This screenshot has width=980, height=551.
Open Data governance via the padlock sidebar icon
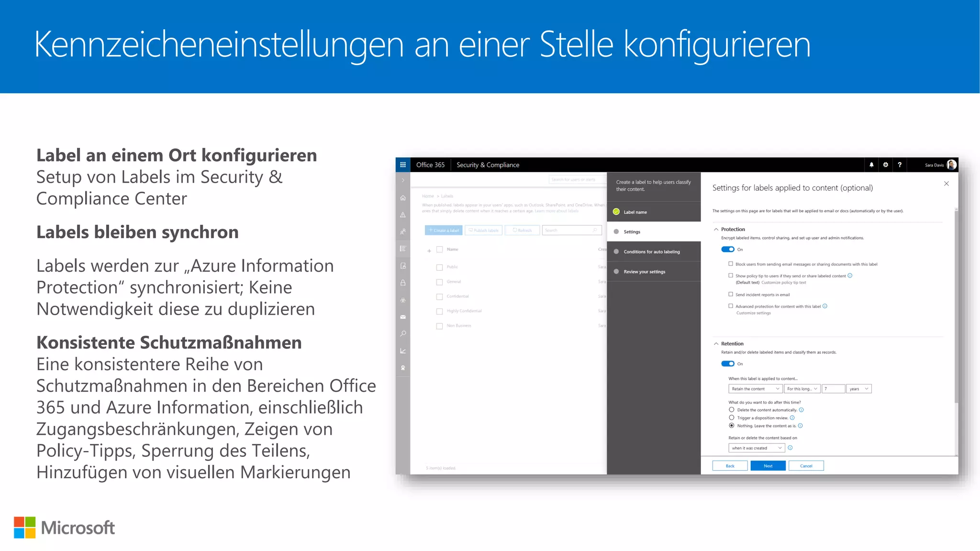[403, 283]
